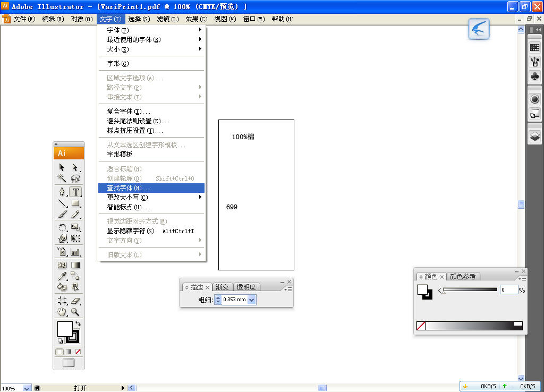Select the Eraser tool
544x392 pixels.
click(x=75, y=301)
